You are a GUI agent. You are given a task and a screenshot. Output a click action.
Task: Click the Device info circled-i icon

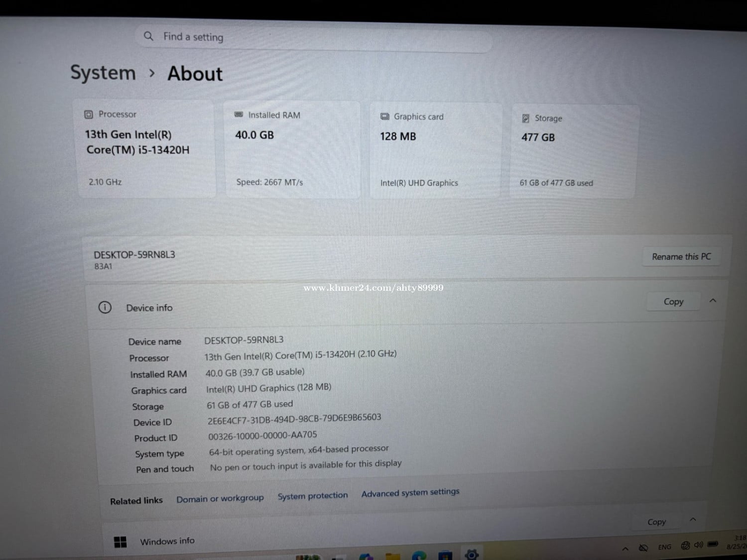tap(105, 307)
